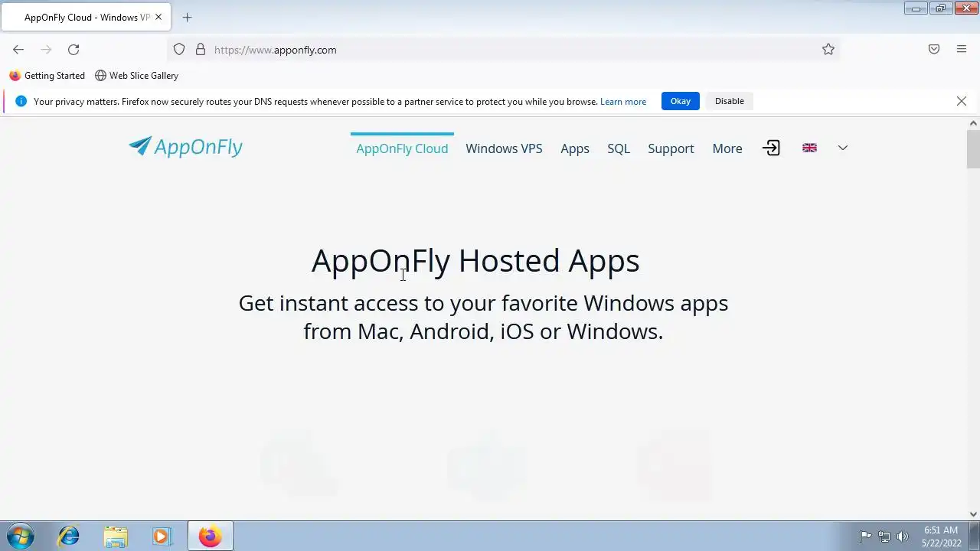Reload the current page
This screenshot has height=551, width=980.
[x=73, y=50]
